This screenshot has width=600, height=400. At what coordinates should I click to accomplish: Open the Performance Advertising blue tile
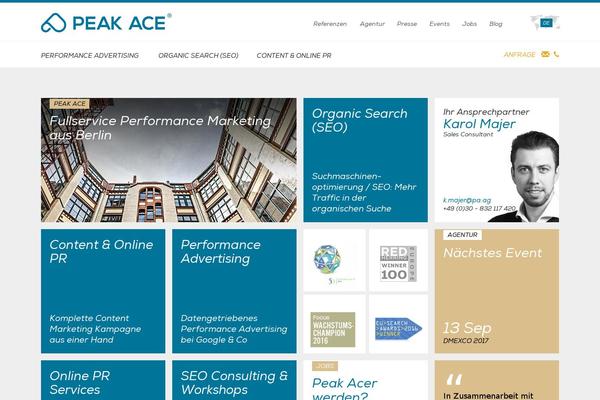click(234, 291)
